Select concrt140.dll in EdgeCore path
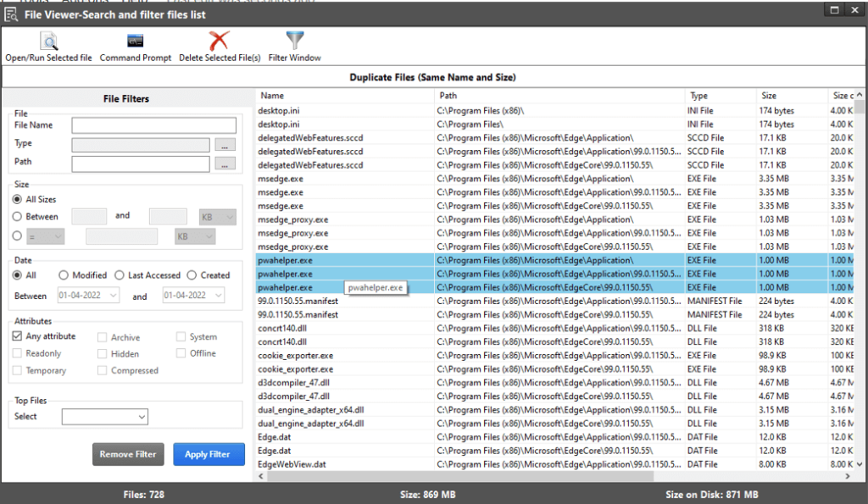This screenshot has width=868, height=504. point(554,342)
